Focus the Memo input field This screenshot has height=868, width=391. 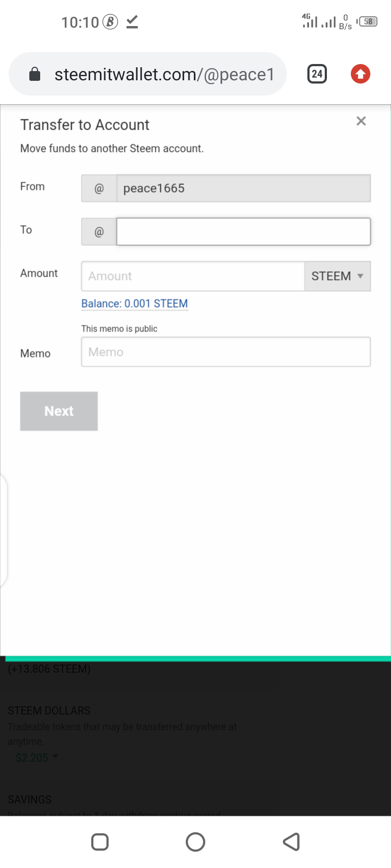coord(226,352)
